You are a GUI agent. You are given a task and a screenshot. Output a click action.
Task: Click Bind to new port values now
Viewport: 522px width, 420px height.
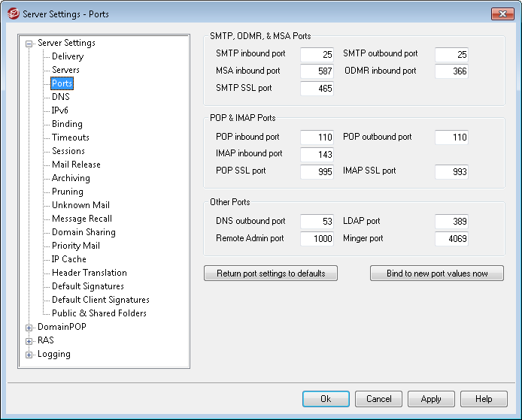pos(436,273)
